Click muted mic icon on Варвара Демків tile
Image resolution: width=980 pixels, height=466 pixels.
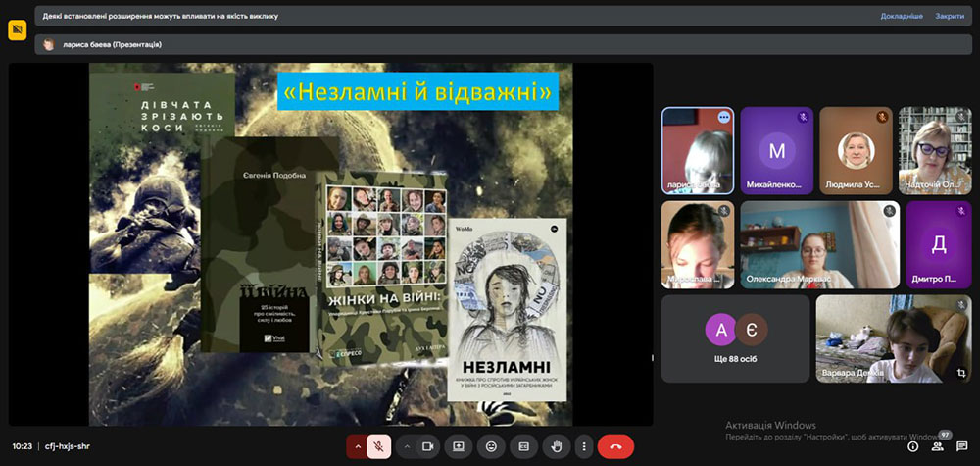[960, 305]
